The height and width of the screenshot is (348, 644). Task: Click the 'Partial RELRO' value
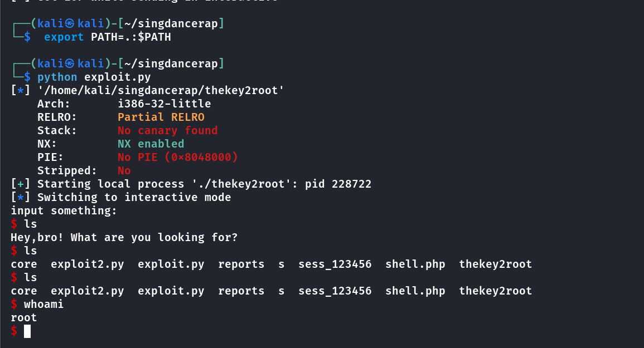click(161, 117)
